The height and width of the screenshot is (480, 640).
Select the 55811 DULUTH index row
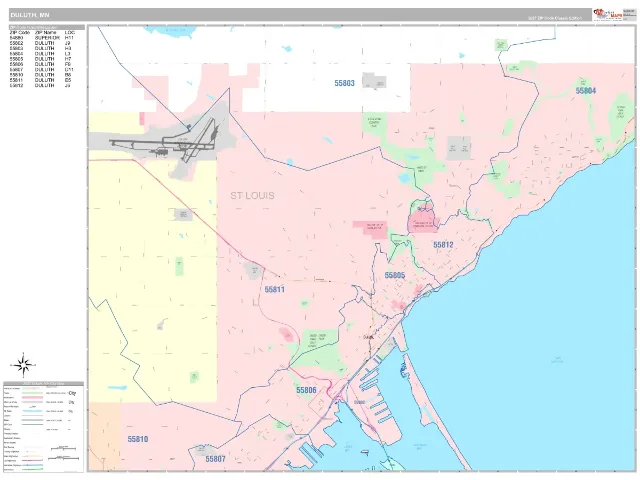(42, 80)
